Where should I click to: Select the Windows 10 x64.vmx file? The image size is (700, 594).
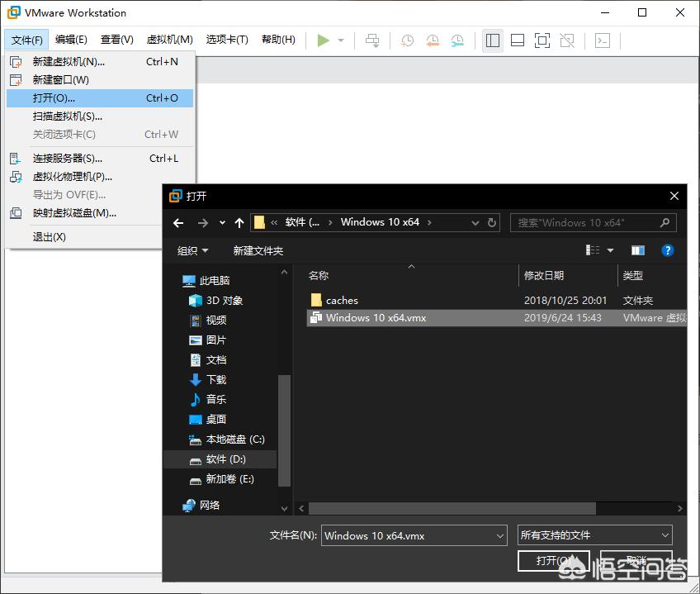tap(497, 318)
